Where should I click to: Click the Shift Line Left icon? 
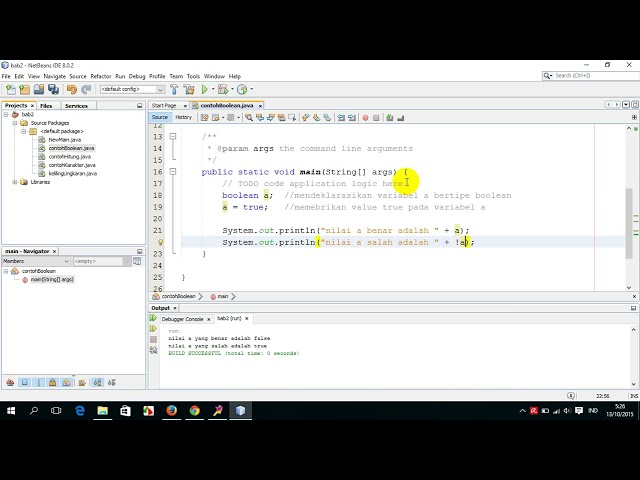click(341, 118)
